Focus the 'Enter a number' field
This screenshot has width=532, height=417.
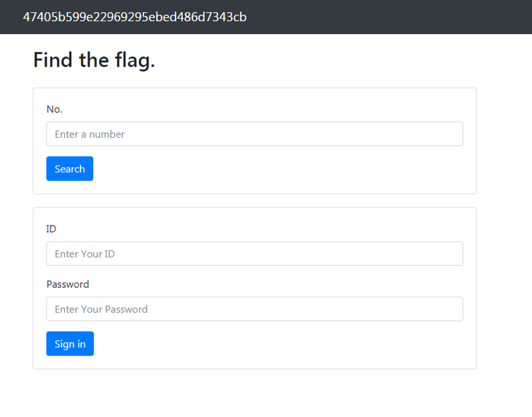pyautogui.click(x=255, y=134)
